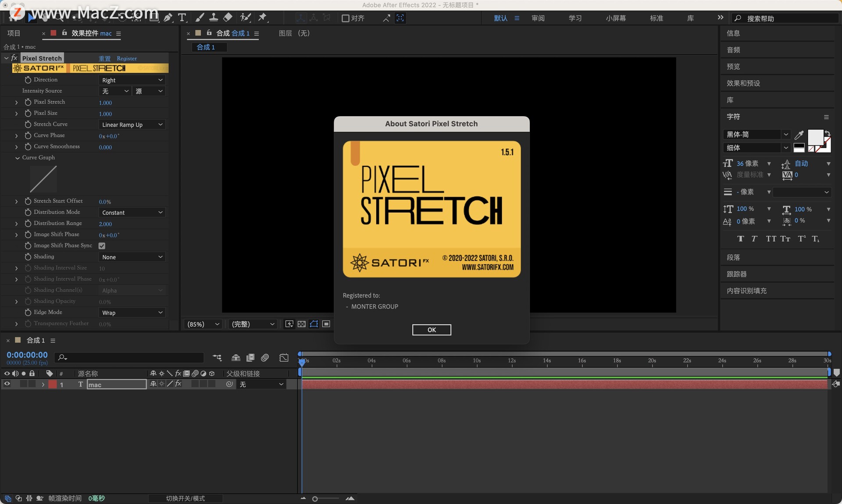This screenshot has height=504, width=842.
Task: Open the Direction dropdown set to Right
Action: pos(132,80)
